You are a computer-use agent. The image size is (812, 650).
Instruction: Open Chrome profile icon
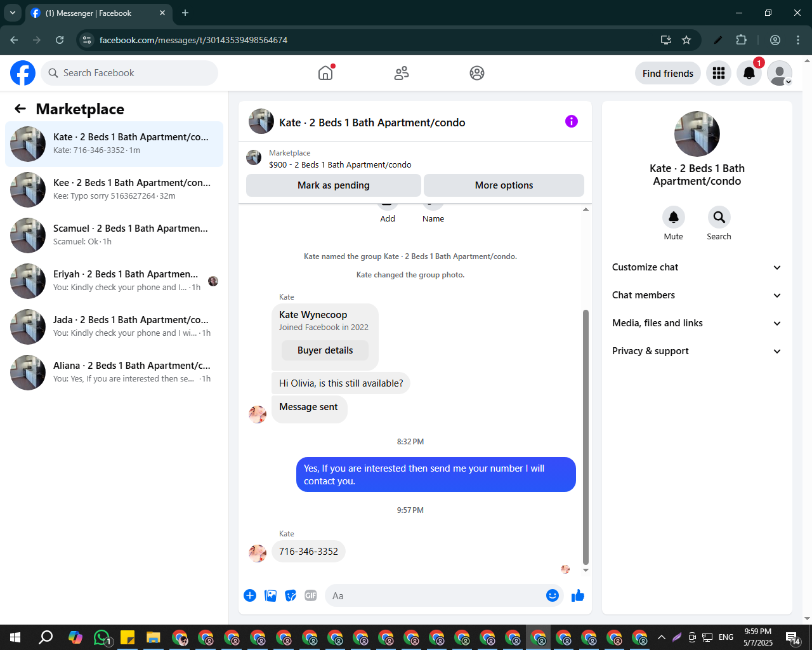775,40
